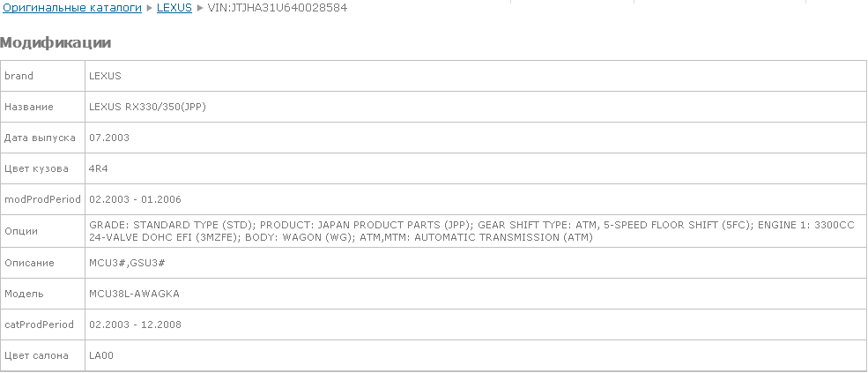Click the arrow separator after LEXUS breadcrumb
This screenshot has width=868, height=373.
200,7
